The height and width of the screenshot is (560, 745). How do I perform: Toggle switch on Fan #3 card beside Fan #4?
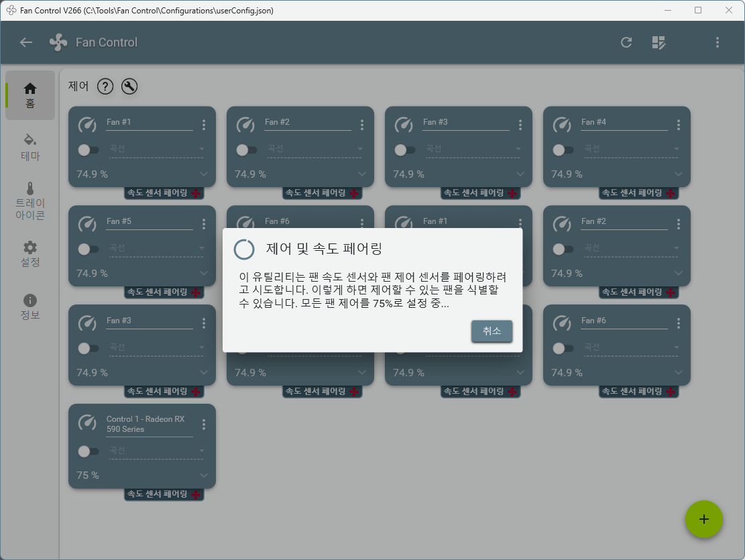coord(404,150)
